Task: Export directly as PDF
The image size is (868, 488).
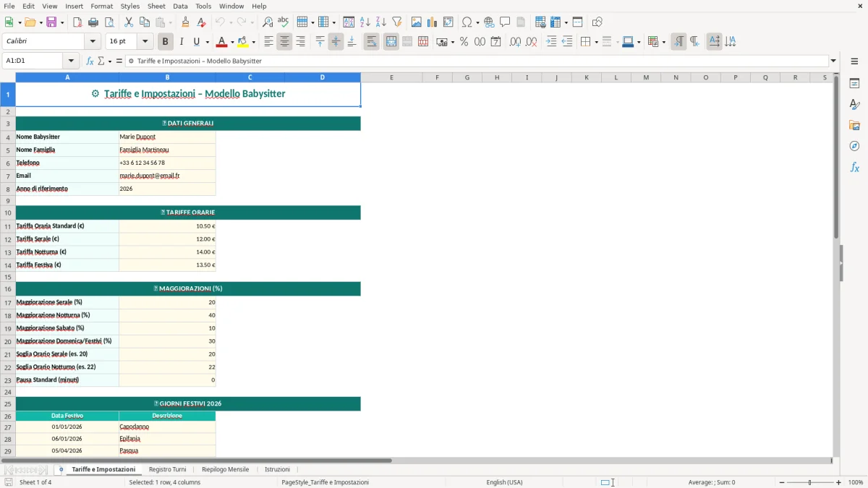Action: pos(77,22)
